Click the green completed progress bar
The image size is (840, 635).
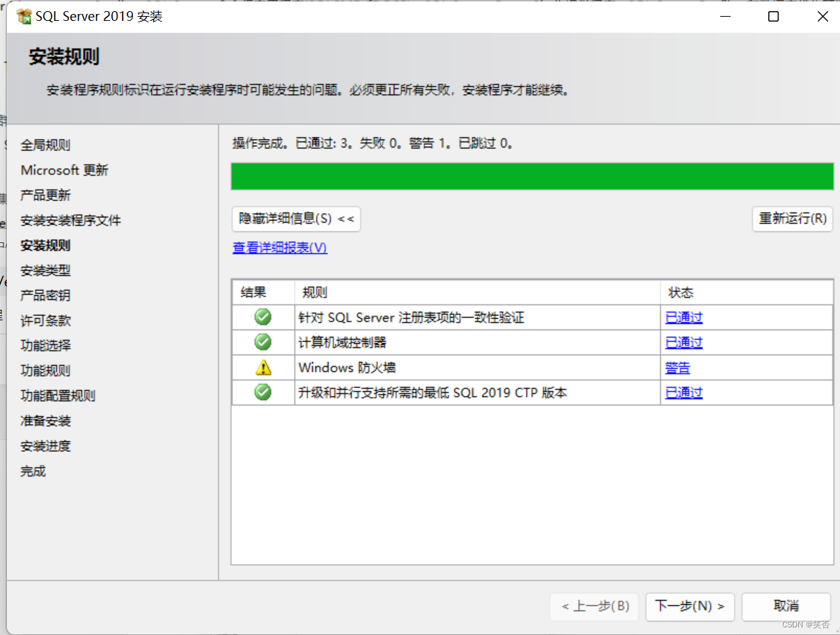532,176
